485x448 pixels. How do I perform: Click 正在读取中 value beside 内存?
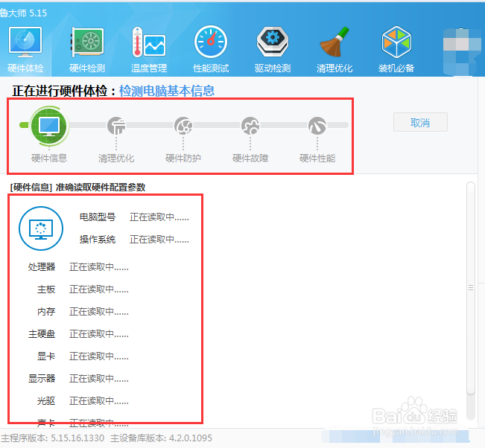tap(99, 312)
